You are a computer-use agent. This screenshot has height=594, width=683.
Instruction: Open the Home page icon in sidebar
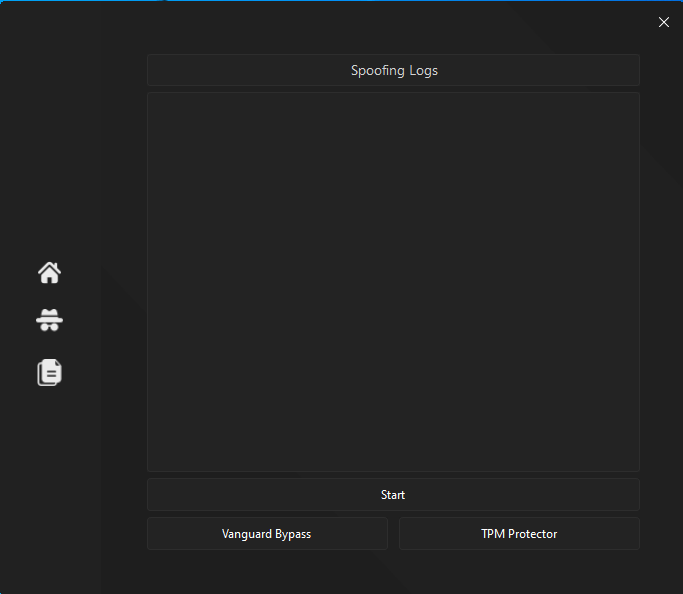pyautogui.click(x=49, y=273)
